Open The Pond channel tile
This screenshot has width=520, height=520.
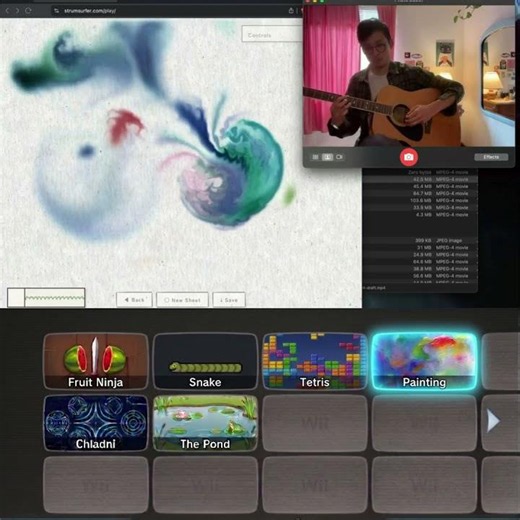[205, 423]
